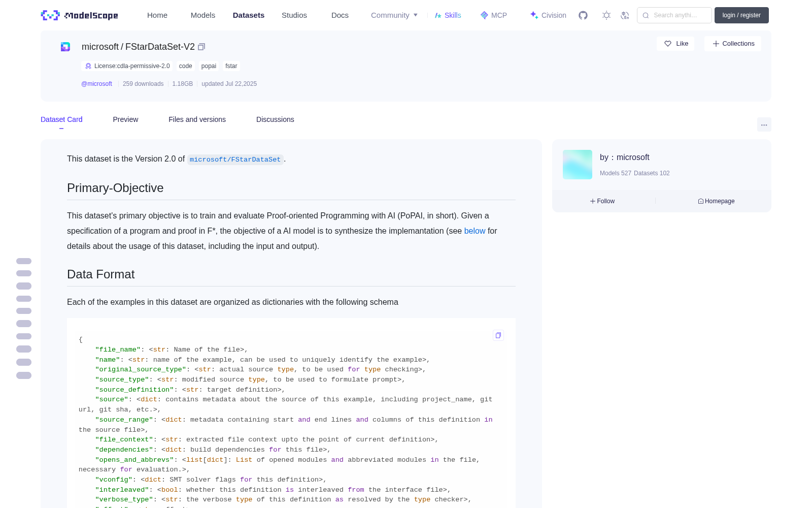Follow the microsoft organization
Screen dimensions: 812x508
[x=602, y=201]
